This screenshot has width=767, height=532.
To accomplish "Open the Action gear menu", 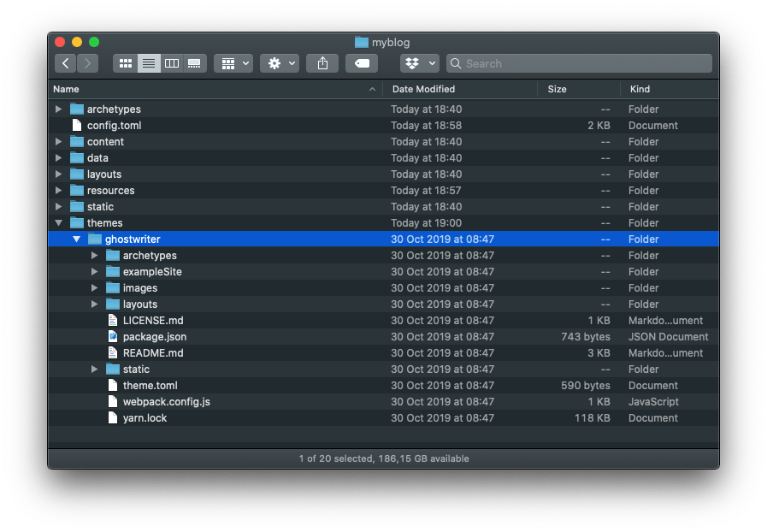I will (280, 63).
